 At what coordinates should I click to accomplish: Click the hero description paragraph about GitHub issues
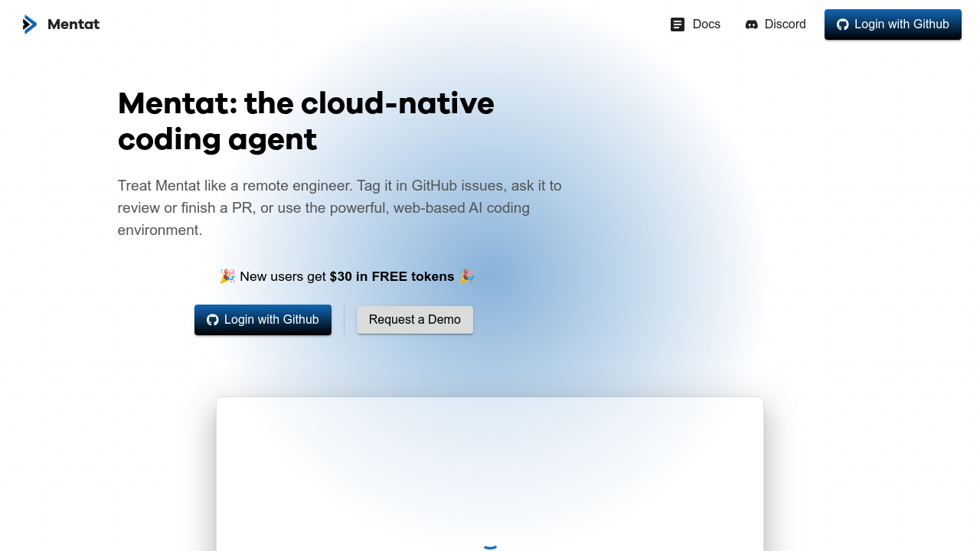pos(339,207)
